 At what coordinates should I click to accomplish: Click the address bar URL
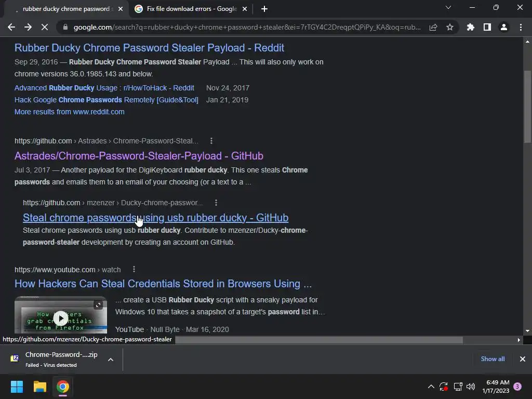[x=247, y=27]
